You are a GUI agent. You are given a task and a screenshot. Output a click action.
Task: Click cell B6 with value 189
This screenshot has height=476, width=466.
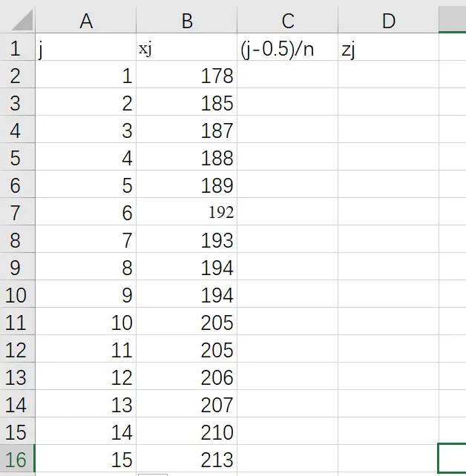[186, 184]
